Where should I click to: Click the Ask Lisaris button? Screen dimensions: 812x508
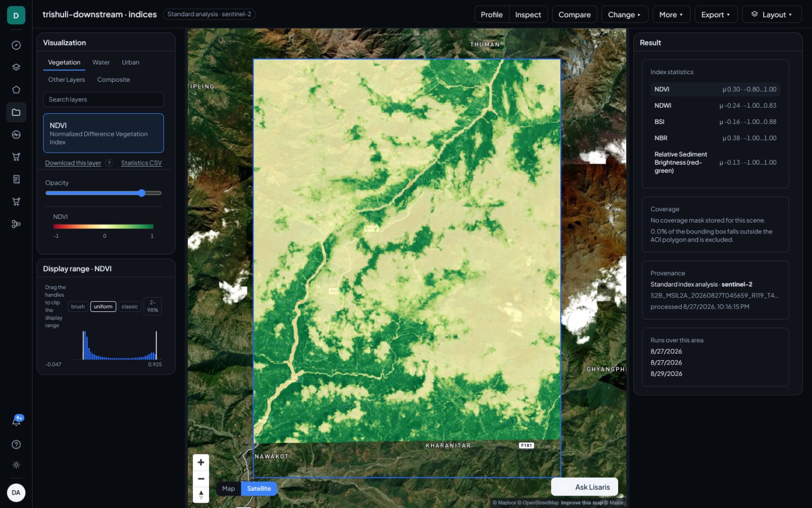click(585, 487)
